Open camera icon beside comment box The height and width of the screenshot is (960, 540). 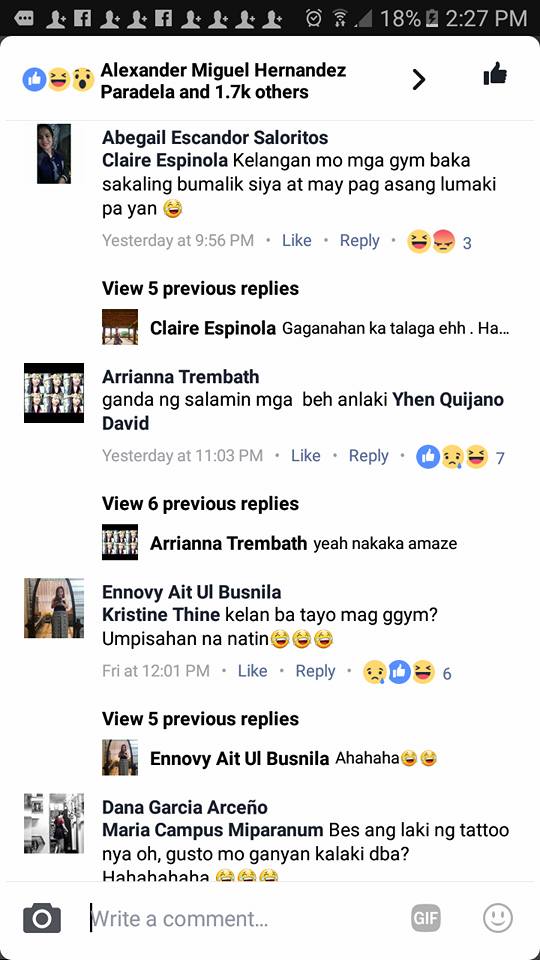(42, 919)
